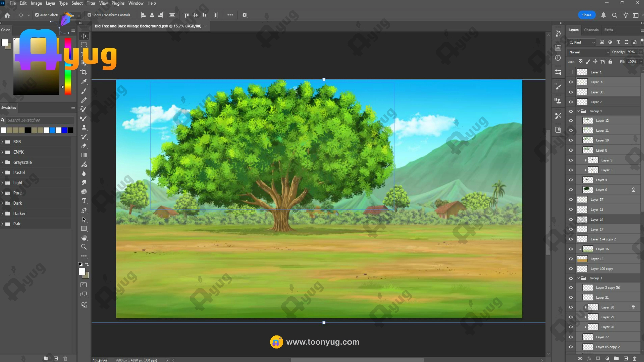
Task: Collapse the Group 1 layer folder
Action: (578, 111)
